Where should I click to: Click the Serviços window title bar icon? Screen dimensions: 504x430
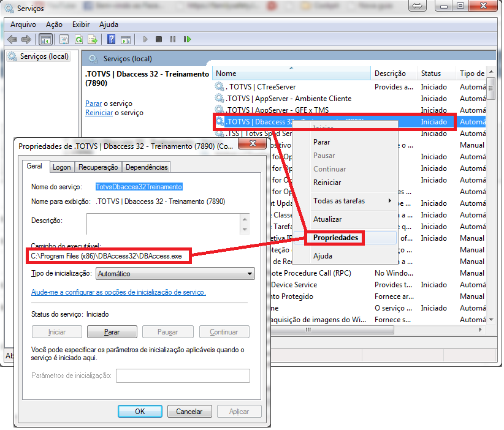(x=9, y=9)
